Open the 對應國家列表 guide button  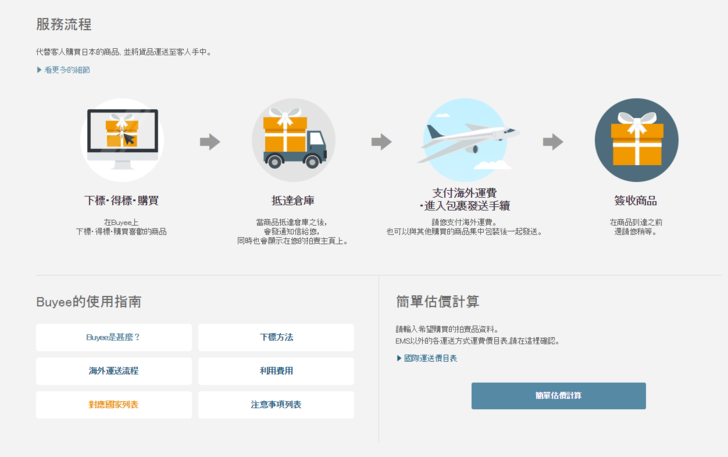point(114,405)
